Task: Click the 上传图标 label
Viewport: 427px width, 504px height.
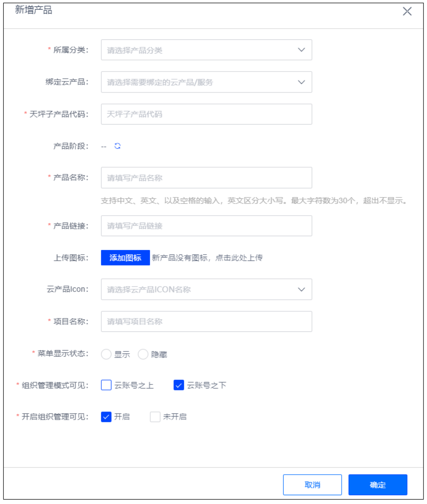Action: point(71,258)
